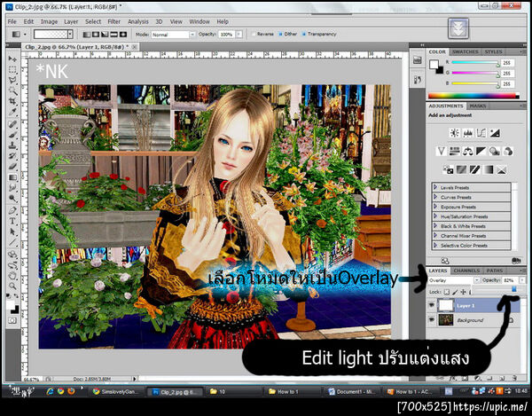Expand Channel Mixer Presets list
This screenshot has height=416, width=532.
(x=435, y=235)
